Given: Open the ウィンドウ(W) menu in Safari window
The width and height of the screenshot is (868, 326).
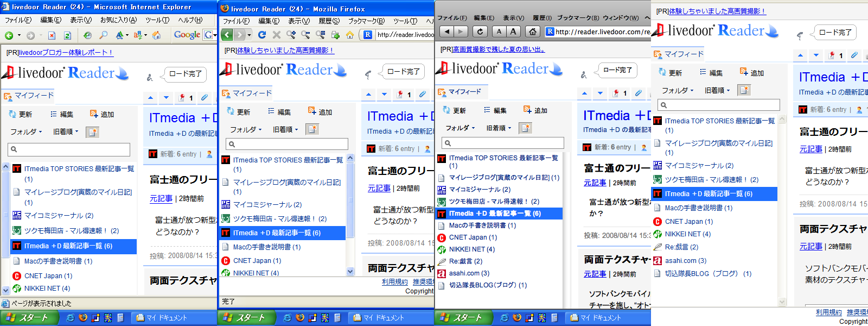Looking at the screenshot, I should (621, 18).
